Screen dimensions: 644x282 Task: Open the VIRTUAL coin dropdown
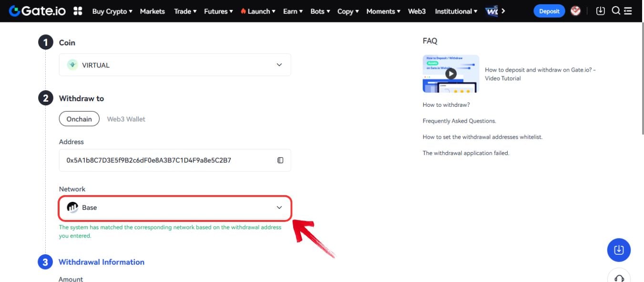175,65
